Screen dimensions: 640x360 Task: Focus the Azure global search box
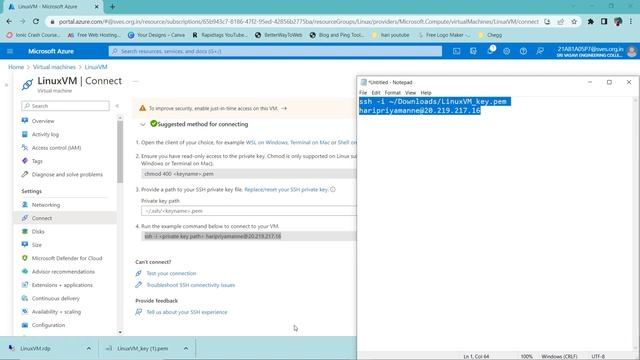pos(275,51)
